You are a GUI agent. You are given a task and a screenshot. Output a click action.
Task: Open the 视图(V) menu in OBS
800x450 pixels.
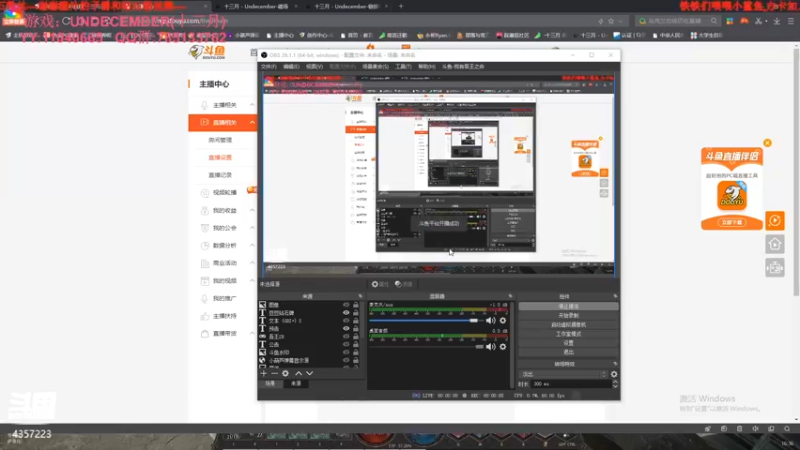pyautogui.click(x=314, y=66)
